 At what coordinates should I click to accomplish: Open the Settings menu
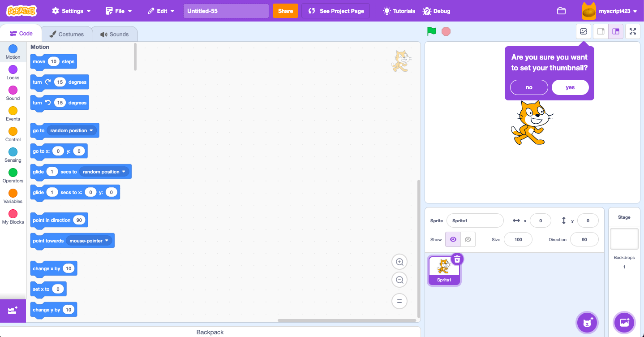pos(72,11)
